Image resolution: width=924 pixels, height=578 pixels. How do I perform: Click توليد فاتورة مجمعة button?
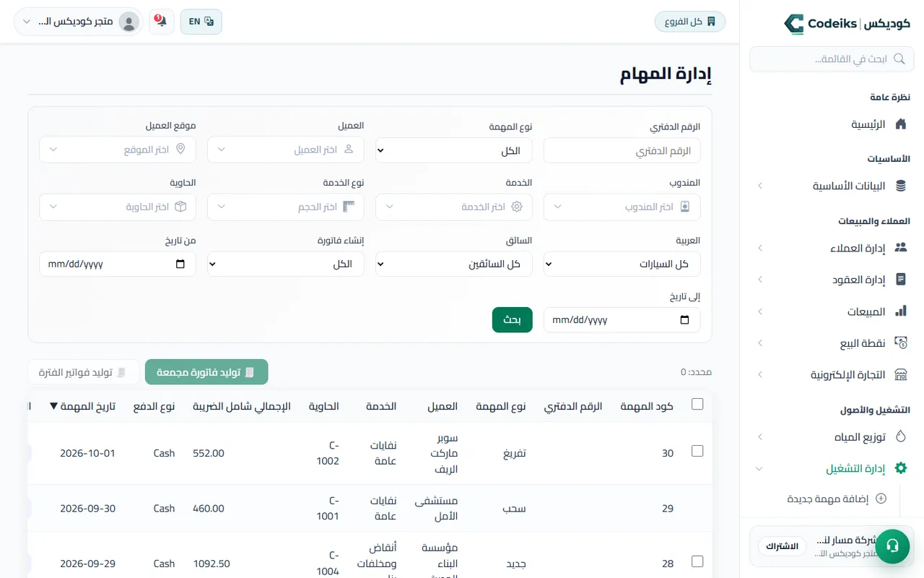click(x=206, y=372)
